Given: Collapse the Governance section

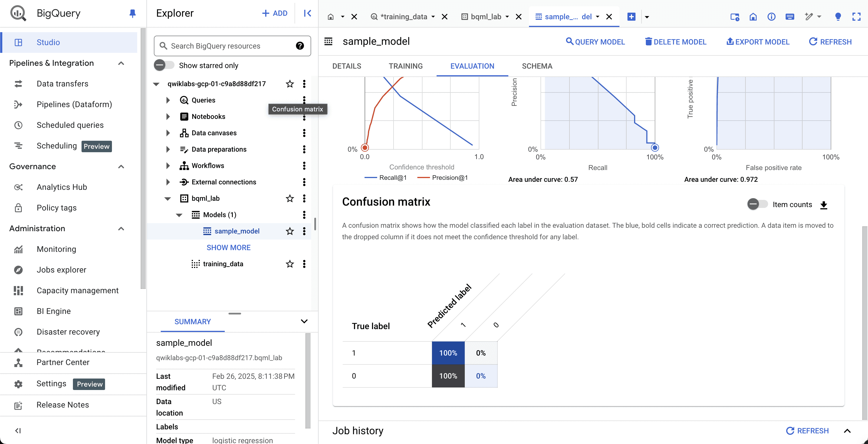Looking at the screenshot, I should click(121, 167).
